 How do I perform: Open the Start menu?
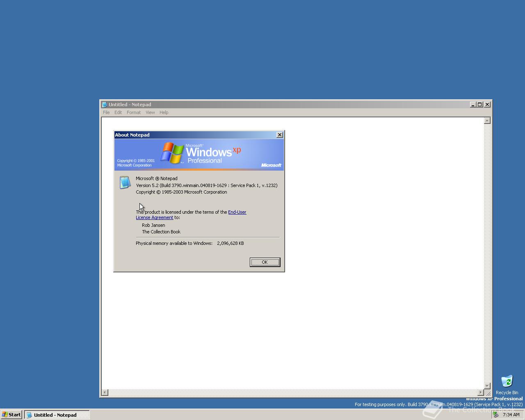pos(11,415)
